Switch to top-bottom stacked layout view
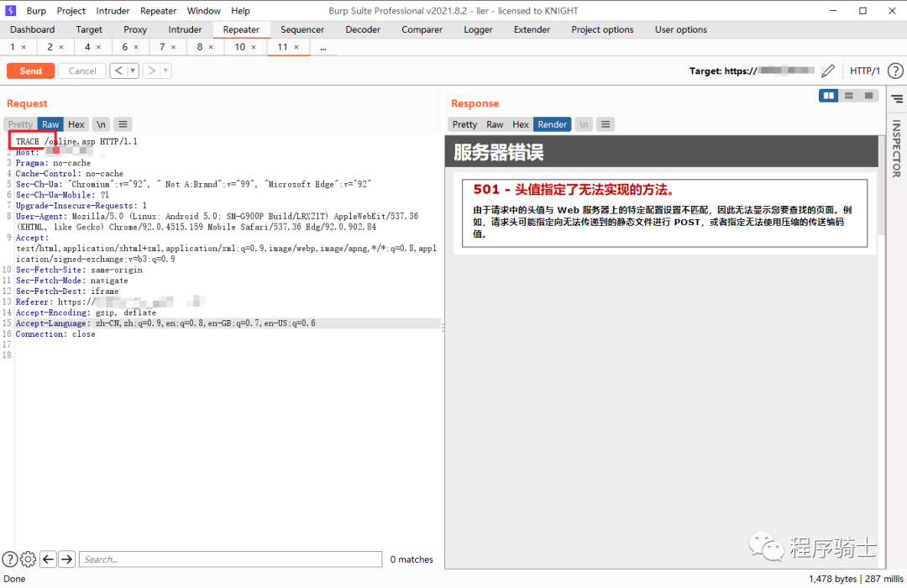907x588 pixels. [x=849, y=96]
